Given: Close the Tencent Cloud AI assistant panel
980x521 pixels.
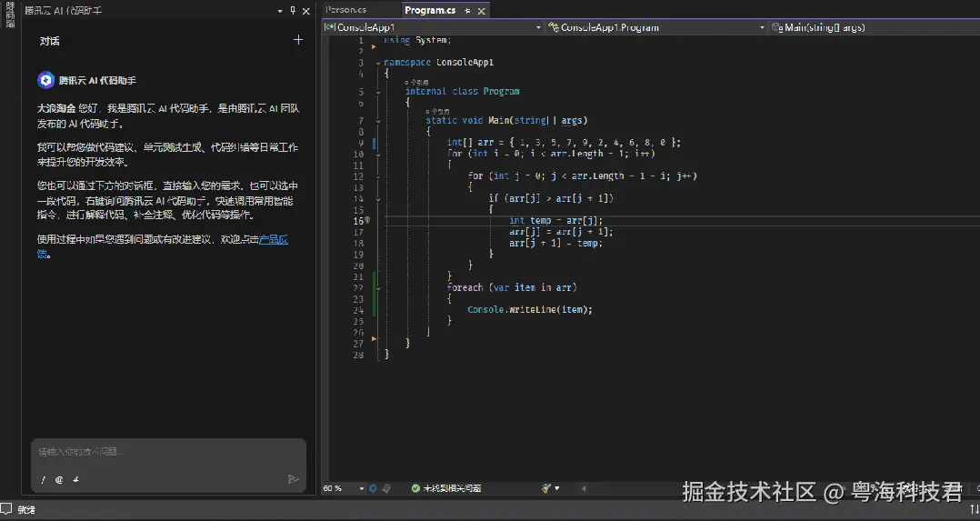Looking at the screenshot, I should click(x=306, y=11).
